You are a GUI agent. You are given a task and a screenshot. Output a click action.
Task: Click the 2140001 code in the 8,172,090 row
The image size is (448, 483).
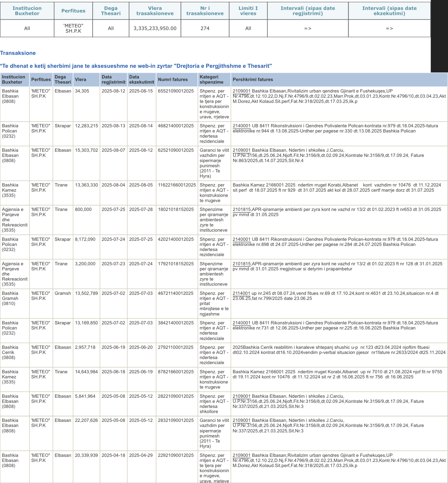(241, 239)
